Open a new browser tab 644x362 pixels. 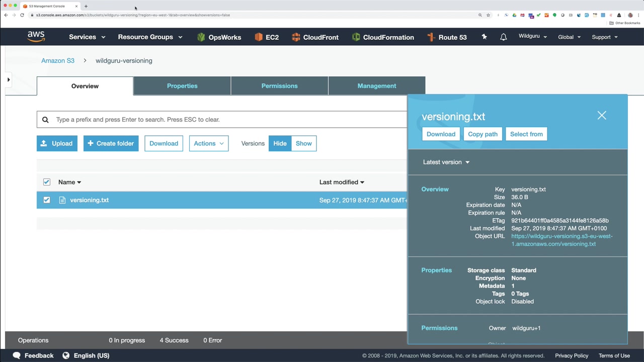pyautogui.click(x=86, y=6)
